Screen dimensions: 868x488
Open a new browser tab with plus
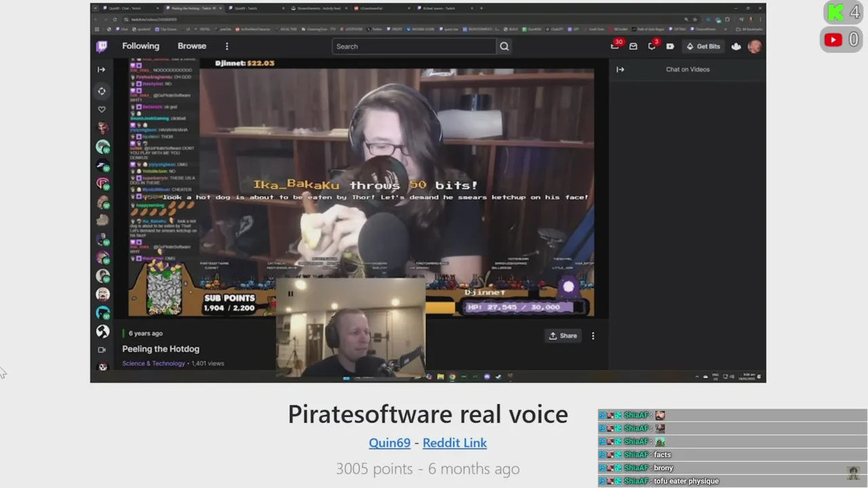coord(481,8)
